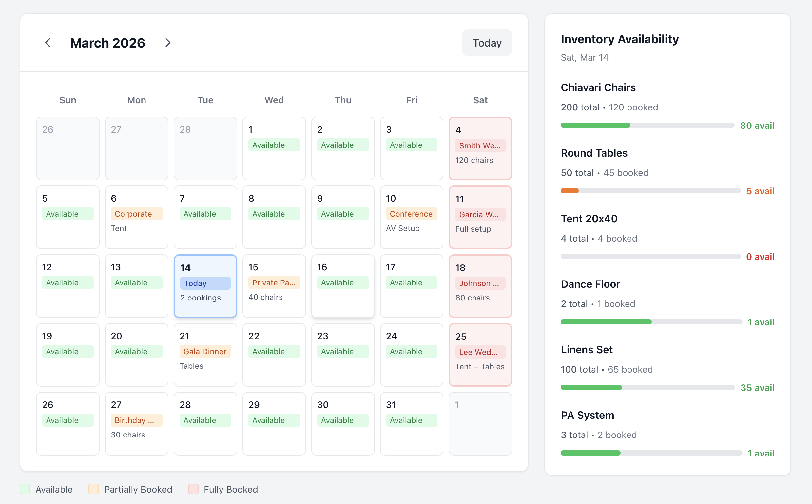Open the Smith Wedding event on March 4
Image resolution: width=812 pixels, height=504 pixels.
(480, 146)
